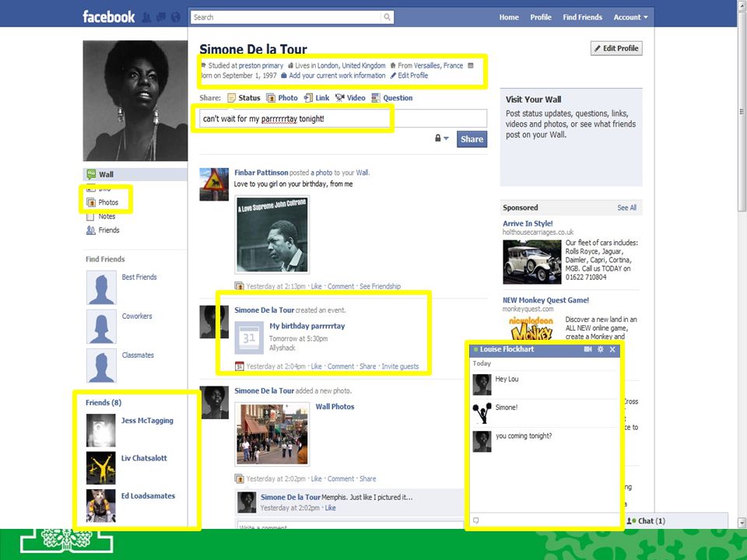Click the chat message input field
This screenshot has height=560, width=747.
click(545, 520)
